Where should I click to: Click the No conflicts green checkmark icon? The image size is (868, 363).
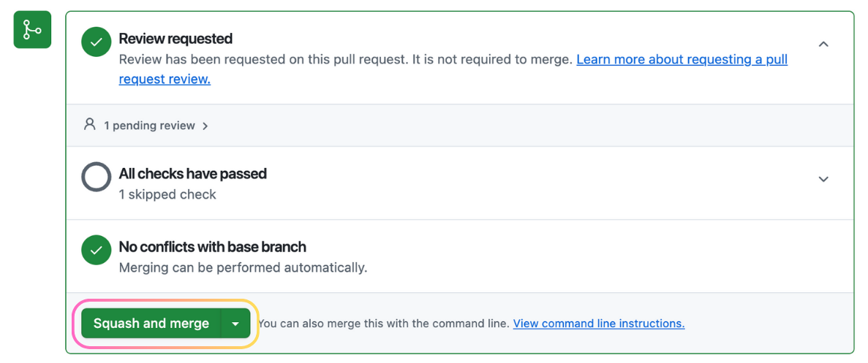[96, 251]
